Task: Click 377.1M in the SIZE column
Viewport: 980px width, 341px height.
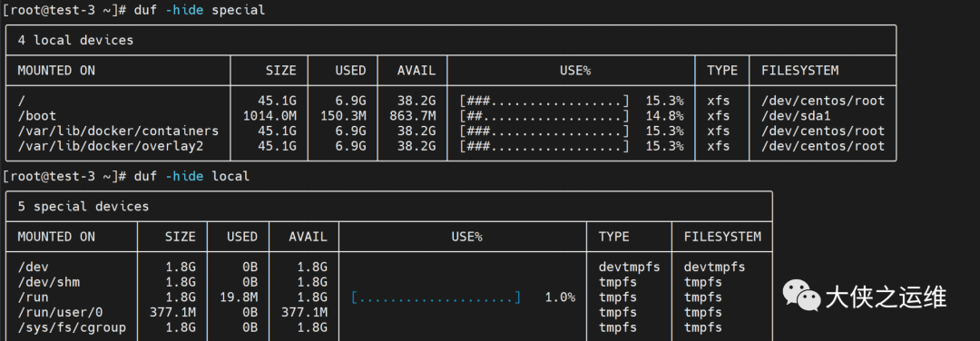Action: (172, 312)
